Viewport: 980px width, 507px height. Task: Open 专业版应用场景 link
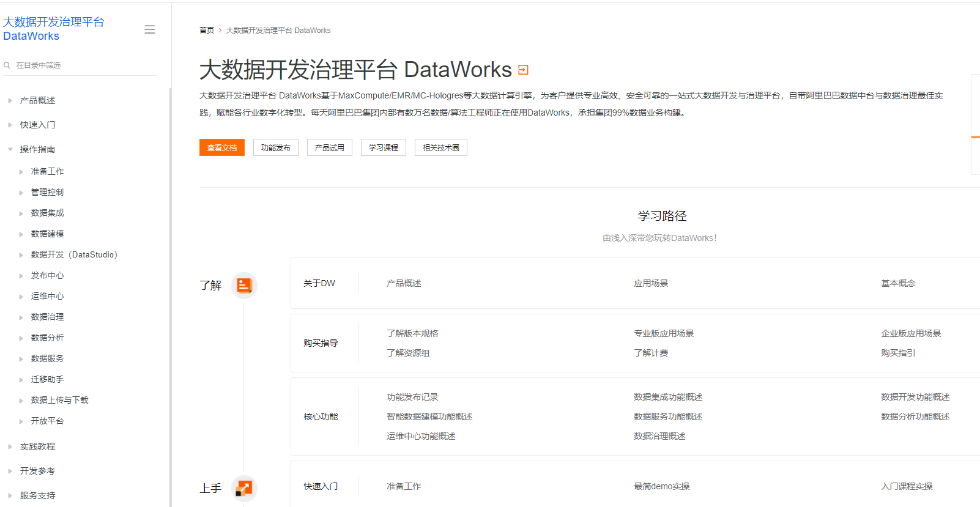(x=664, y=333)
